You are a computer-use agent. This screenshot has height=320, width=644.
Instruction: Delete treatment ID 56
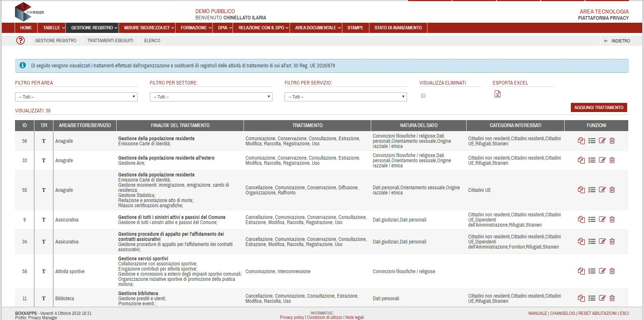(x=612, y=141)
